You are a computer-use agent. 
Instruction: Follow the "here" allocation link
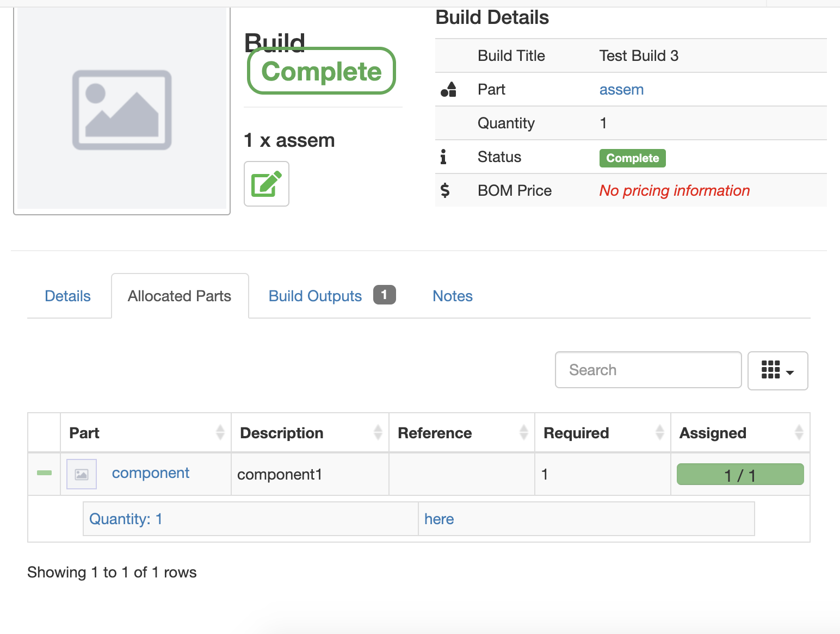click(438, 519)
